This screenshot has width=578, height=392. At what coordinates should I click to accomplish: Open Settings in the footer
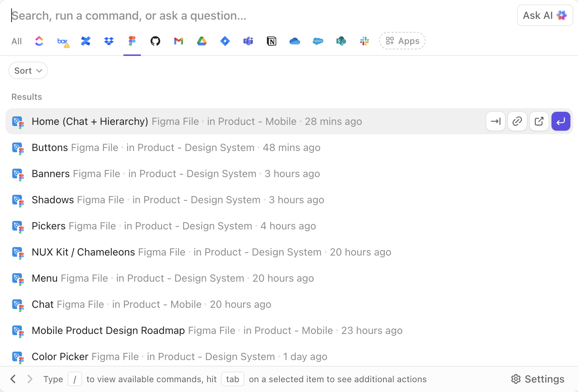tap(538, 379)
